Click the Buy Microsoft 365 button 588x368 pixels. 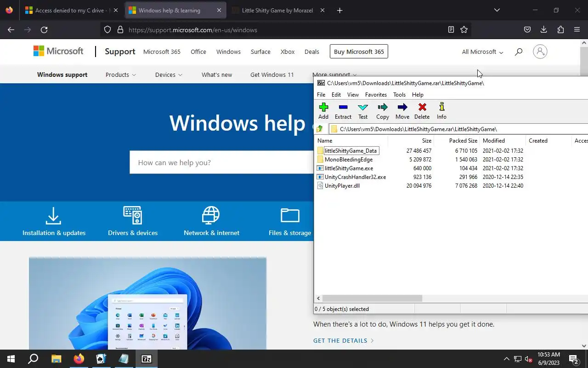coord(359,52)
